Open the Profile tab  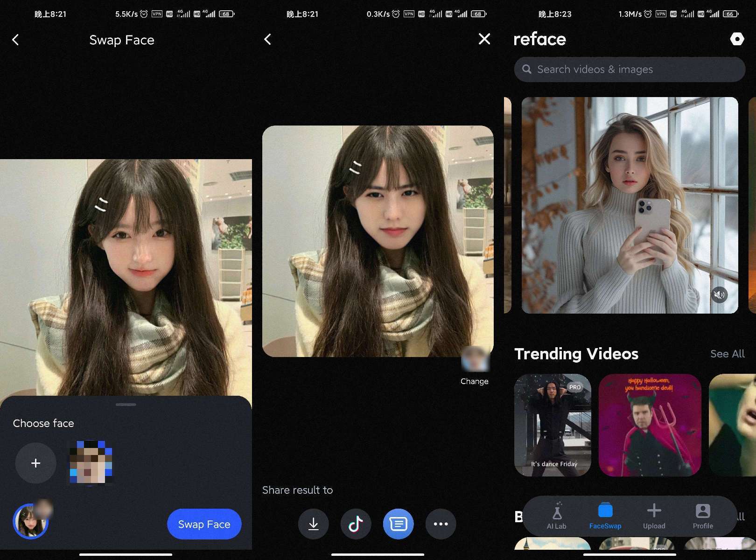click(x=703, y=516)
